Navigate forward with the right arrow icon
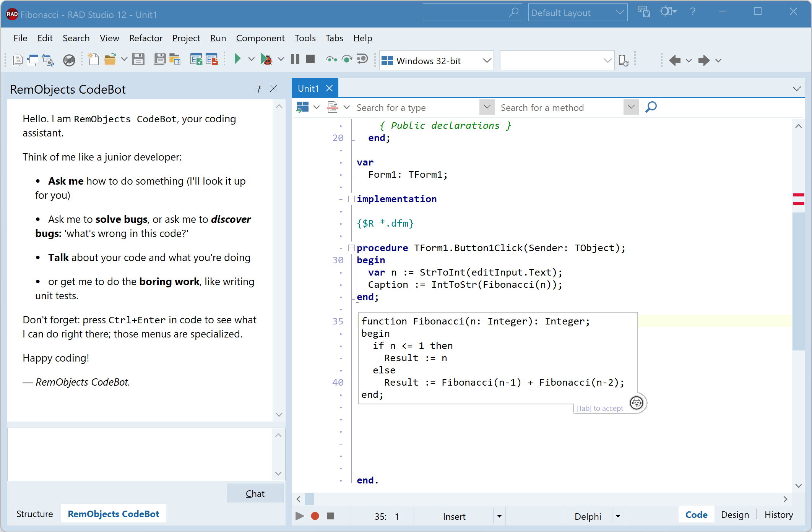812x532 pixels. [704, 60]
